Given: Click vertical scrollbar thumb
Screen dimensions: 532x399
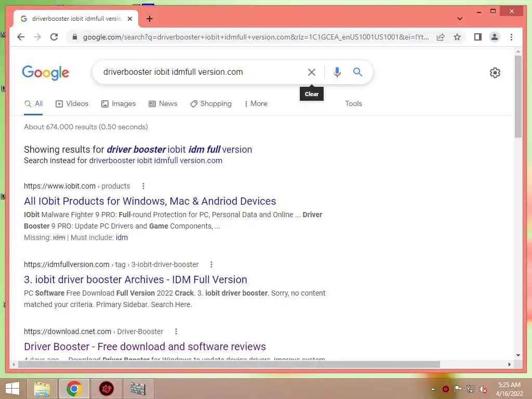Looking at the screenshot, I should click(518, 97).
